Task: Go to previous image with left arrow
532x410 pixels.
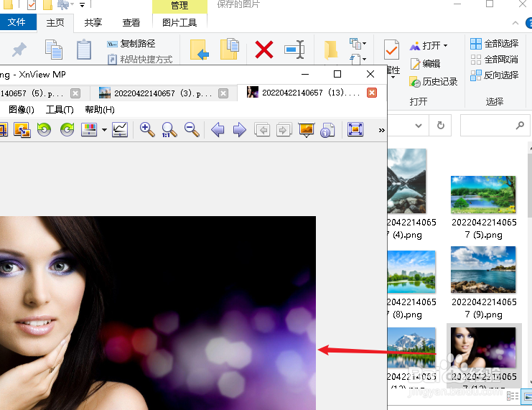Action: tap(218, 130)
